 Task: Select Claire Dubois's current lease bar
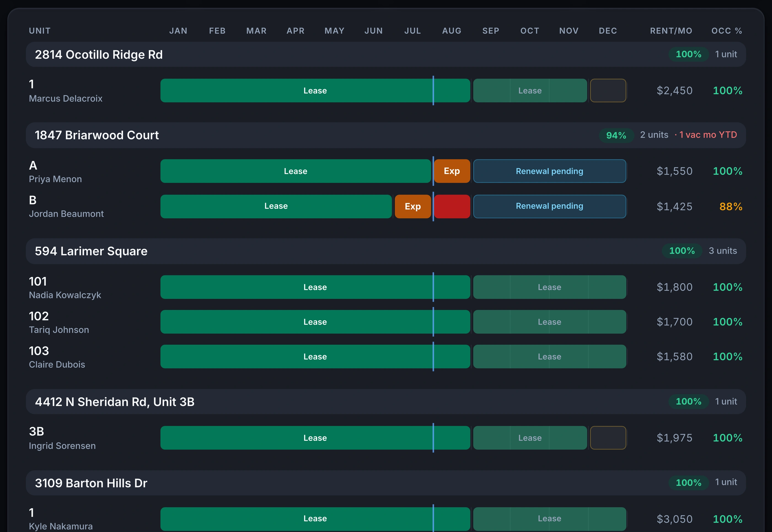[315, 356]
